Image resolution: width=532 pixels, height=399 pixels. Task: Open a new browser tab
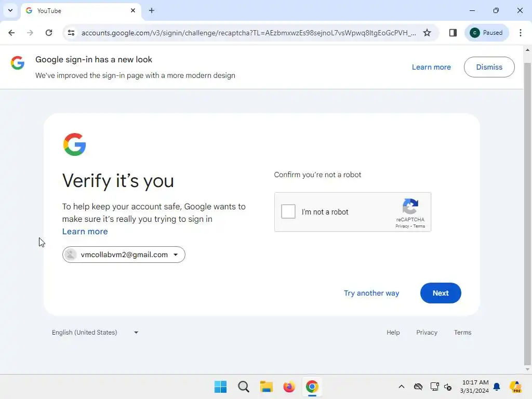[x=152, y=10]
